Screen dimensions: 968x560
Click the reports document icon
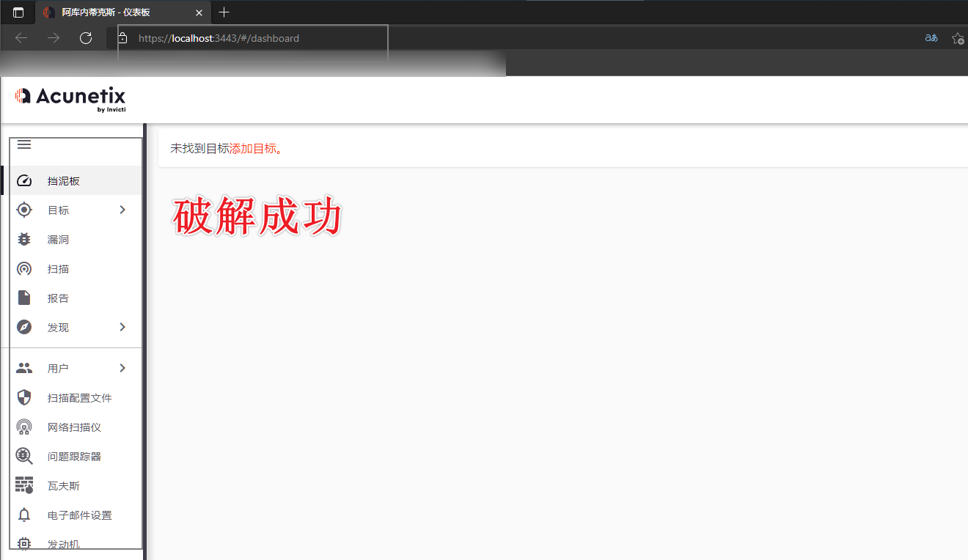[x=24, y=298]
